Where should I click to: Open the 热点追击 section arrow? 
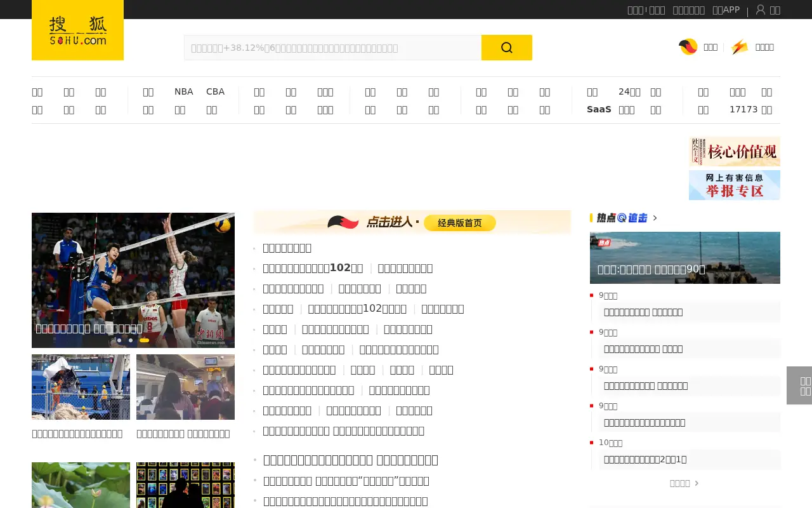(655, 218)
